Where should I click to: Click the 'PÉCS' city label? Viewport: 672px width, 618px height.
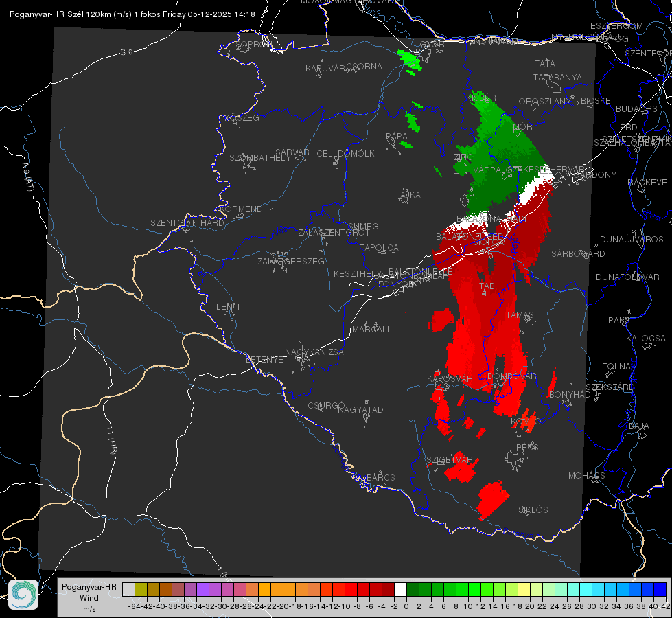click(x=527, y=447)
